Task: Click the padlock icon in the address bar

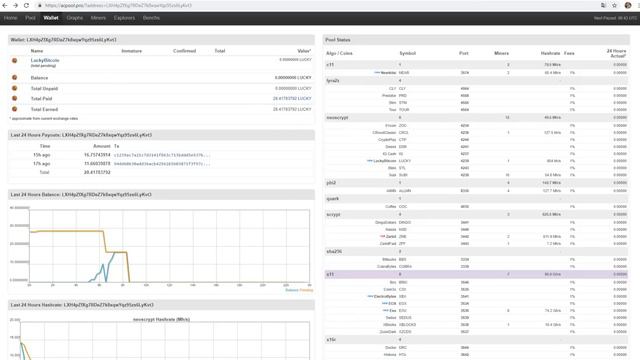Action: (40, 5)
